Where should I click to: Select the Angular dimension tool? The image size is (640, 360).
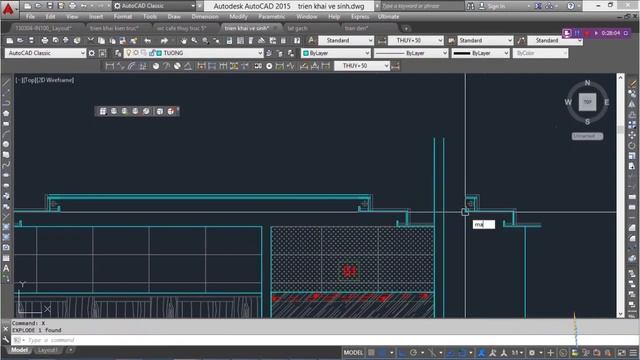188,66
